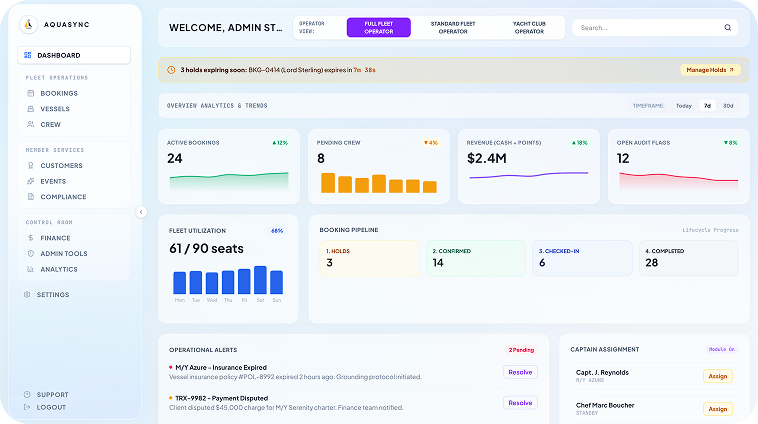The height and width of the screenshot is (424, 758).
Task: Collapse the sidebar with chevron button
Action: coord(141,212)
